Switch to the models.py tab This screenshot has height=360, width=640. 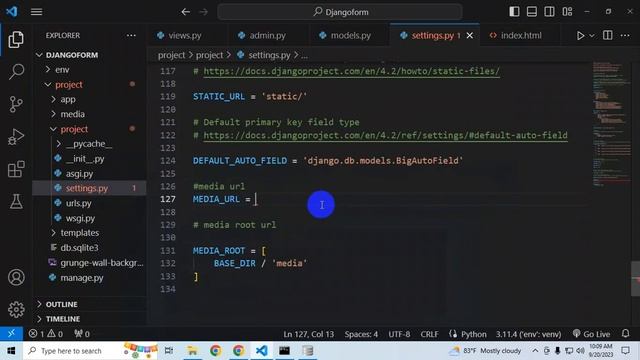click(350, 36)
